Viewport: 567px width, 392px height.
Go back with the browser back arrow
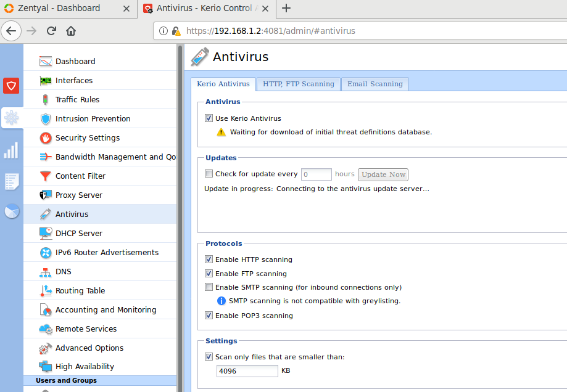point(11,31)
